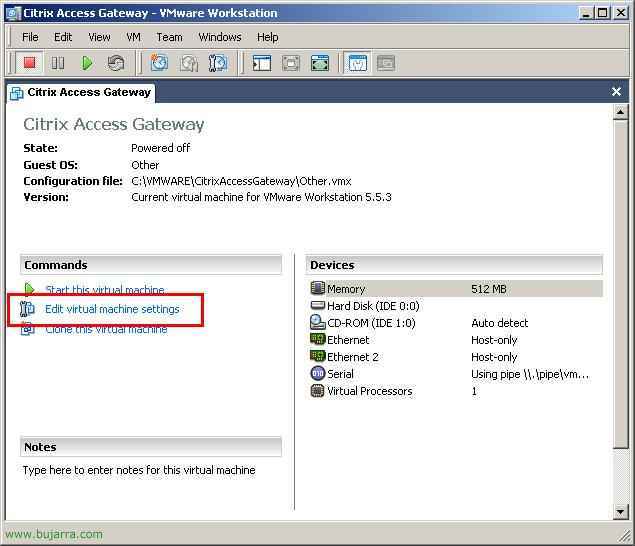
Task: Click the red Power Off toolbar button
Action: (29, 63)
